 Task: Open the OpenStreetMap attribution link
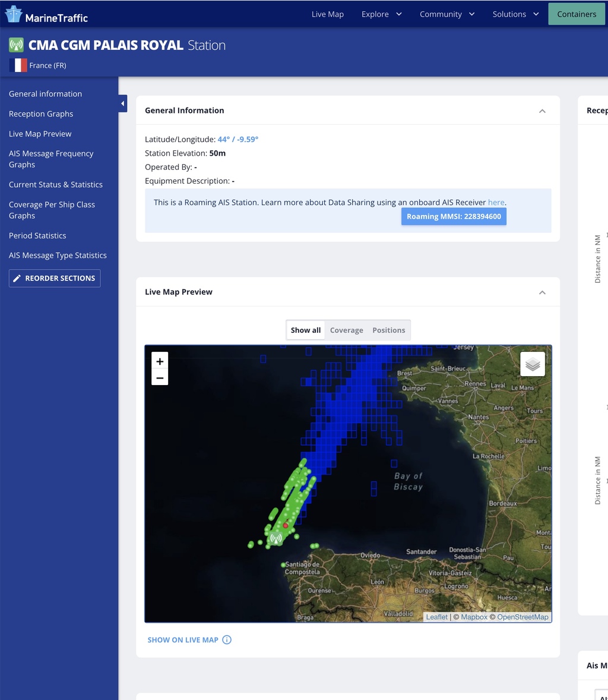click(523, 617)
